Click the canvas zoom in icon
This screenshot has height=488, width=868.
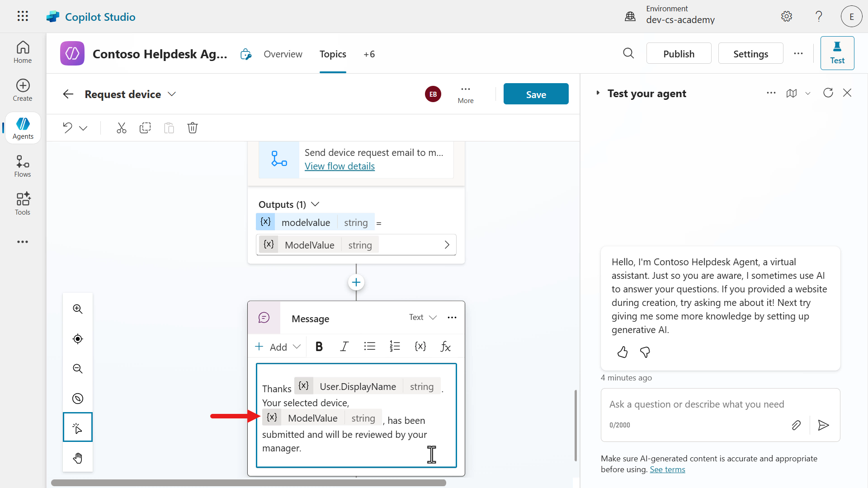[78, 309]
